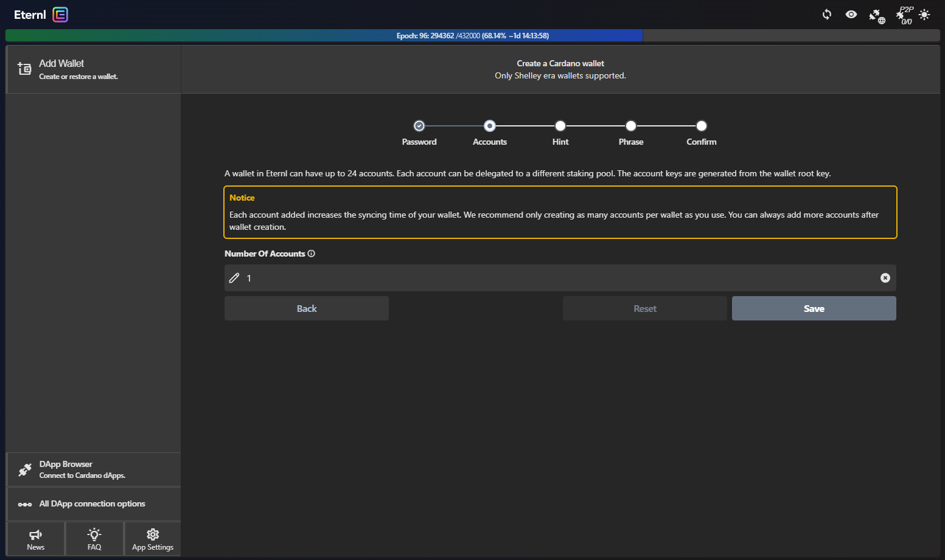Click the DApp Browser plug icon
945x560 pixels.
click(25, 469)
